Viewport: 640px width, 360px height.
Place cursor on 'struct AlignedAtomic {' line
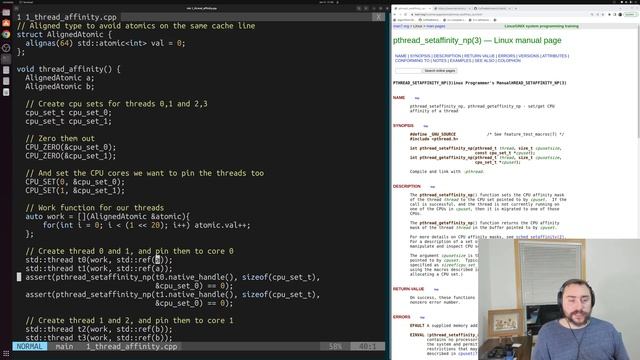(x=64, y=35)
